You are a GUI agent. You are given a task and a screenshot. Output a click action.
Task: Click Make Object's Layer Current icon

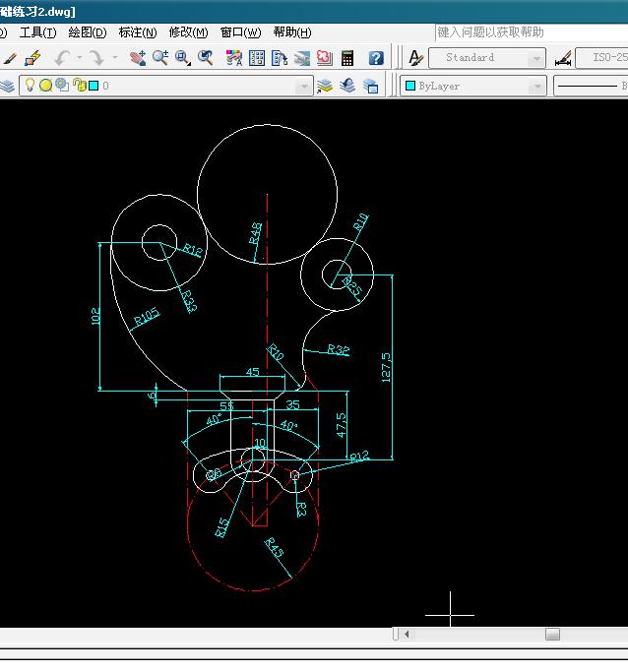click(325, 86)
